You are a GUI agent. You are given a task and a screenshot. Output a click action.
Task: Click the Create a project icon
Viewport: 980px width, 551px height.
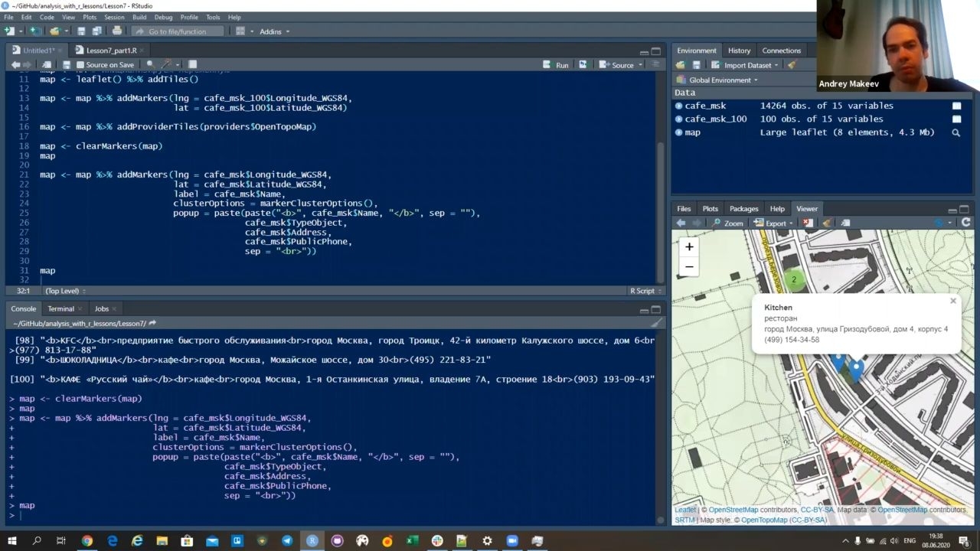34,31
